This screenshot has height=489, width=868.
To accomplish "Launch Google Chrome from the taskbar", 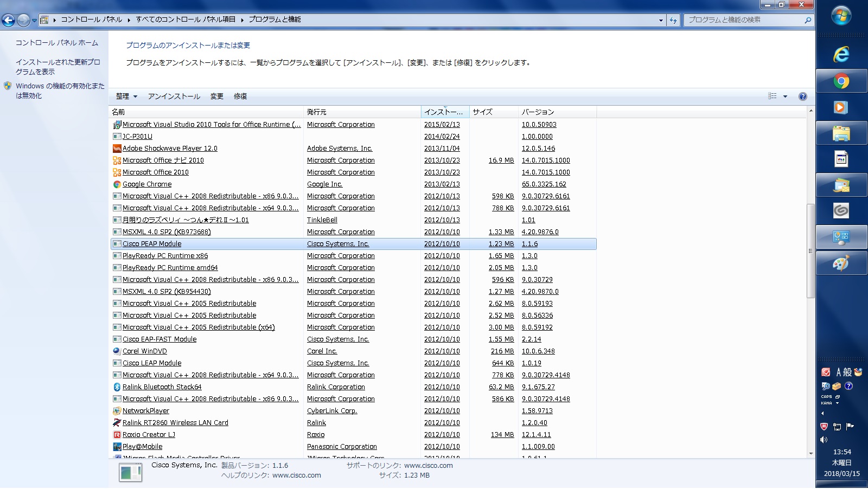I will (841, 81).
